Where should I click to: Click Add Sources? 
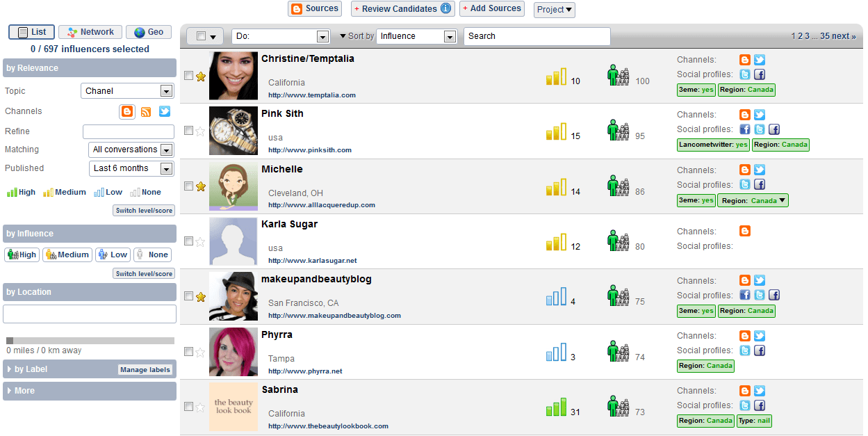[492, 9]
